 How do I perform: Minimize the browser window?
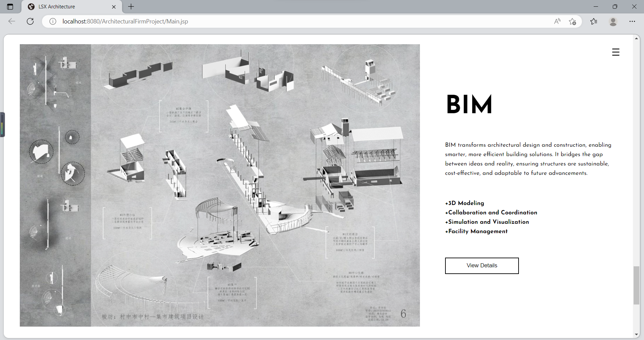pyautogui.click(x=596, y=7)
